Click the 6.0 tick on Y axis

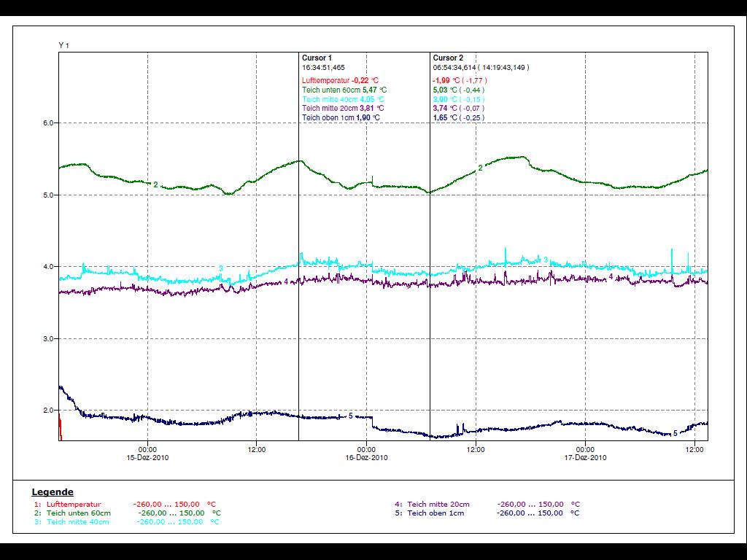49,123
